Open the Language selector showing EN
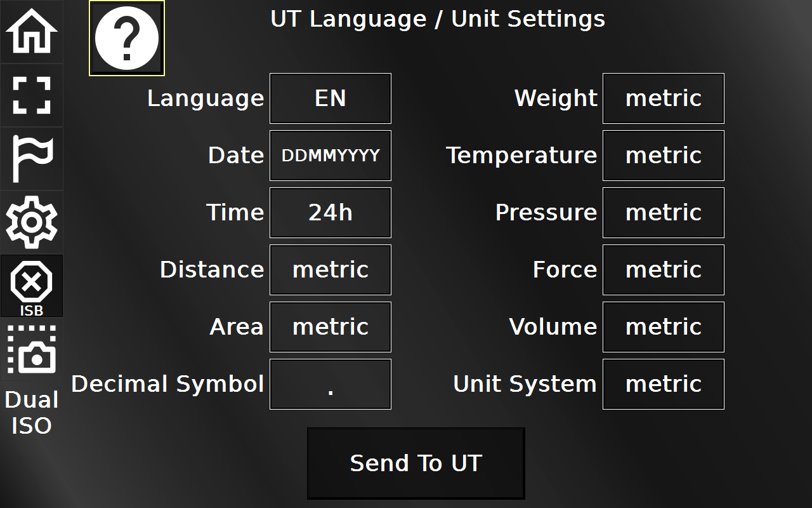The image size is (812, 508). tap(330, 98)
